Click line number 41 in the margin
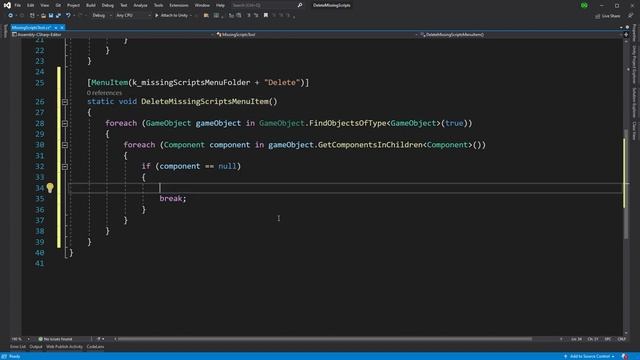The image size is (640, 360). pyautogui.click(x=39, y=263)
